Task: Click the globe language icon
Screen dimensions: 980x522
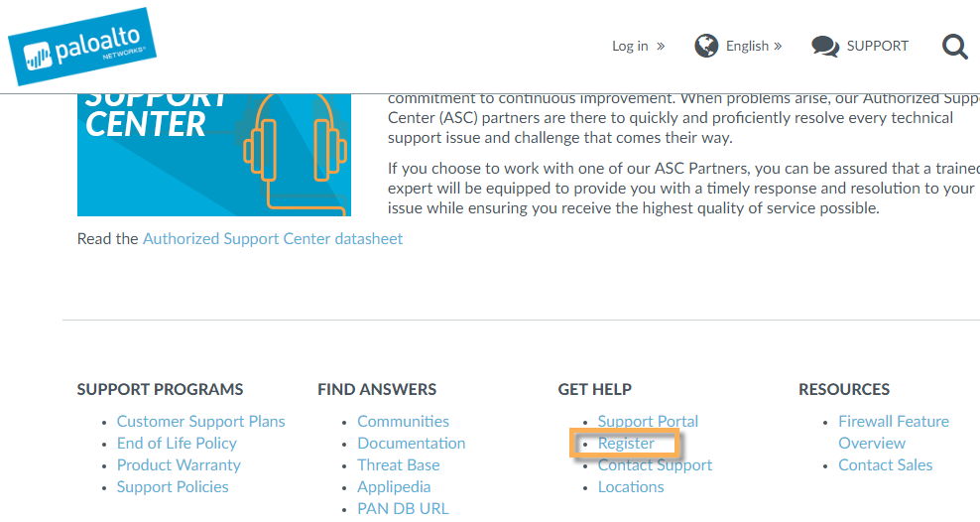Action: pyautogui.click(x=706, y=47)
